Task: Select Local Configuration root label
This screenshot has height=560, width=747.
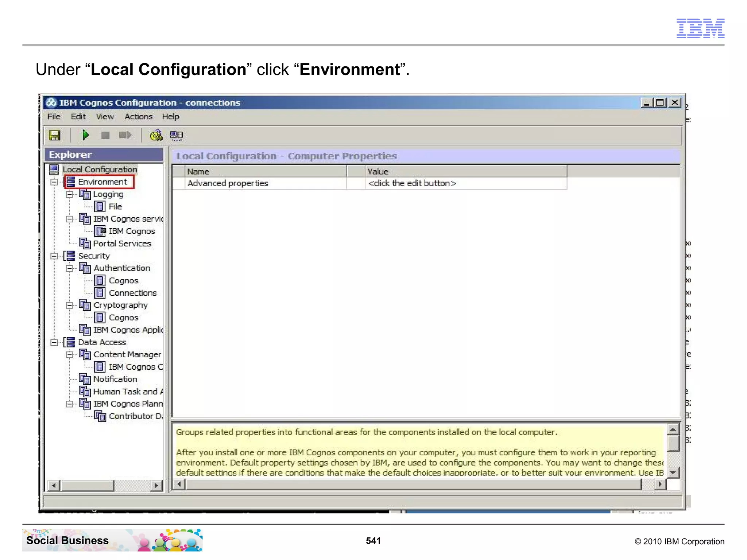Action: [x=100, y=170]
